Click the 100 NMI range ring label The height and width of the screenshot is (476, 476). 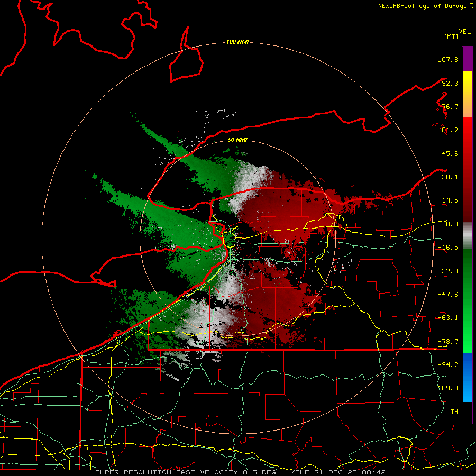tap(237, 42)
